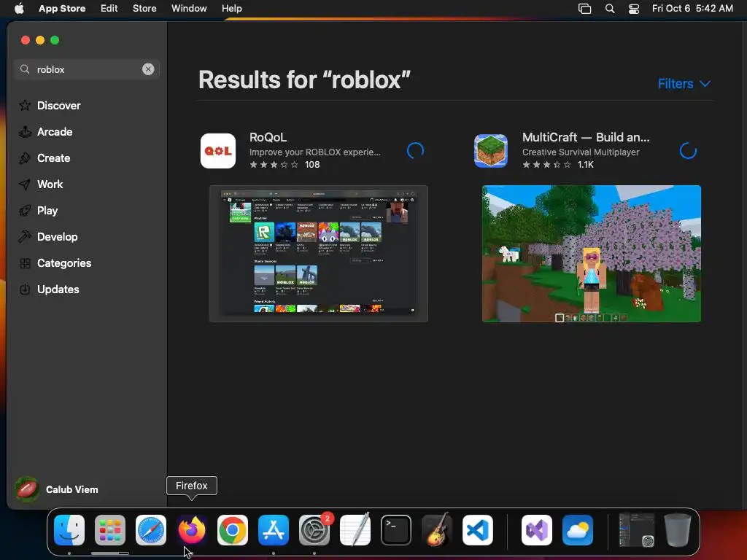This screenshot has height=560, width=747.
Task: Open Calub Viem account profile
Action: tap(56, 489)
